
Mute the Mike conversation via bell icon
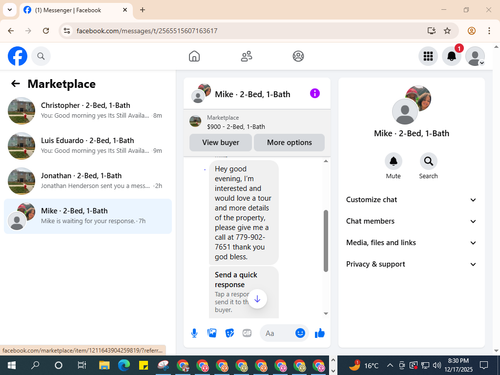[393, 161]
